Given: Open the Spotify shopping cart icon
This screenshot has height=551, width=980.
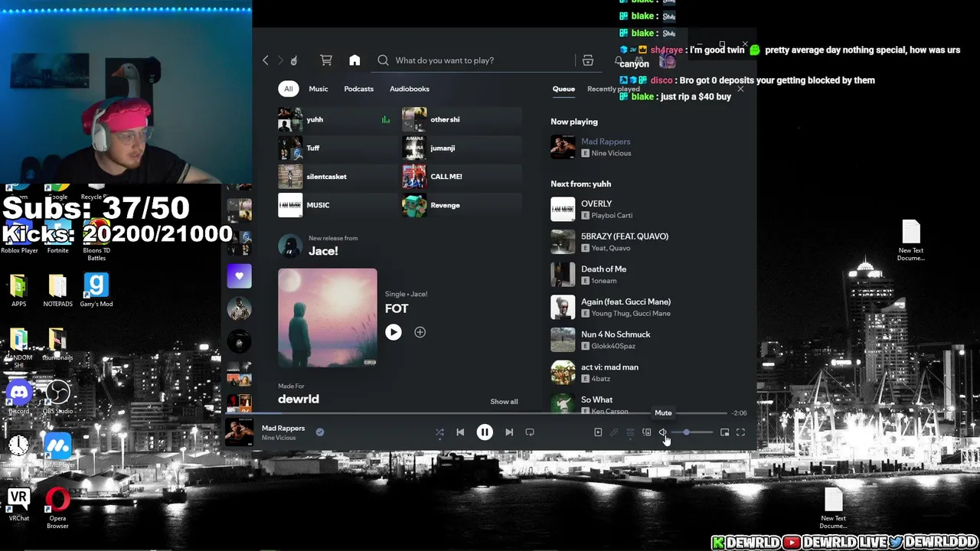Looking at the screenshot, I should pyautogui.click(x=326, y=60).
